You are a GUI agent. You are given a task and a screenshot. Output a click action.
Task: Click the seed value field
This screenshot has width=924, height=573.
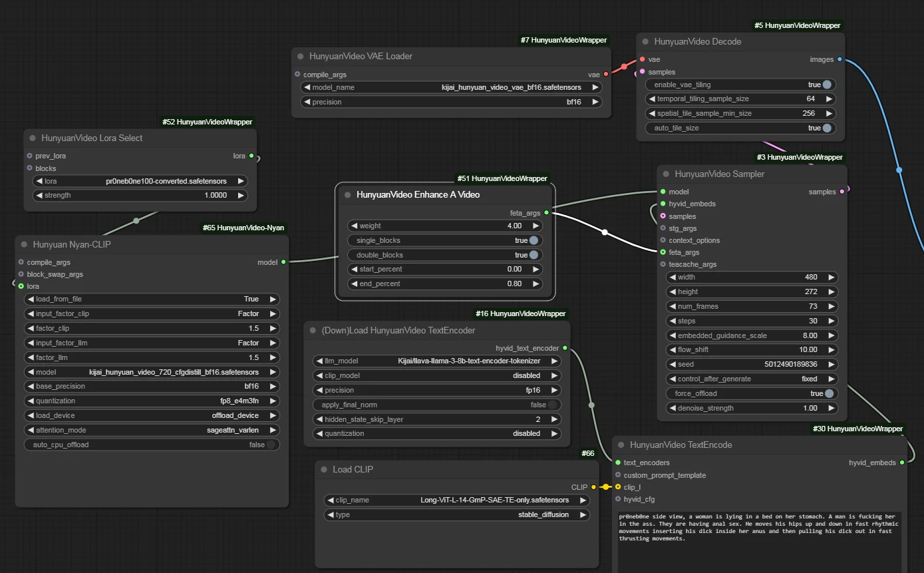pos(752,364)
